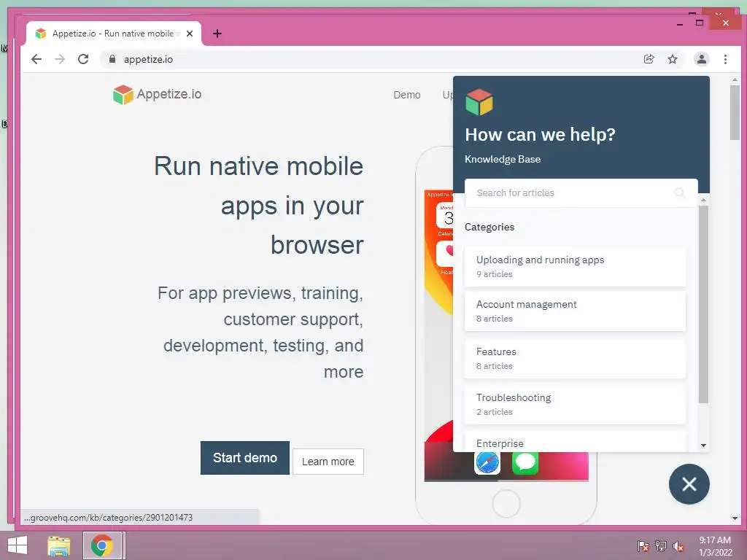Click the Categories label
This screenshot has height=560, width=747.
489,227
